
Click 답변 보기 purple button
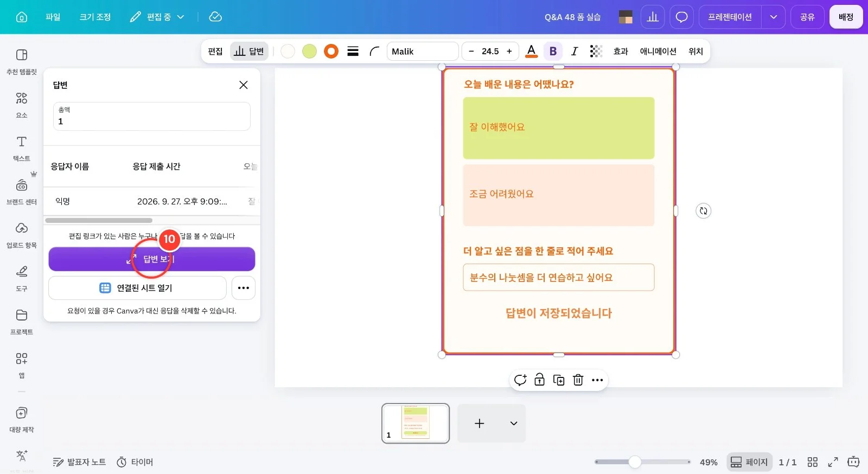(x=152, y=259)
